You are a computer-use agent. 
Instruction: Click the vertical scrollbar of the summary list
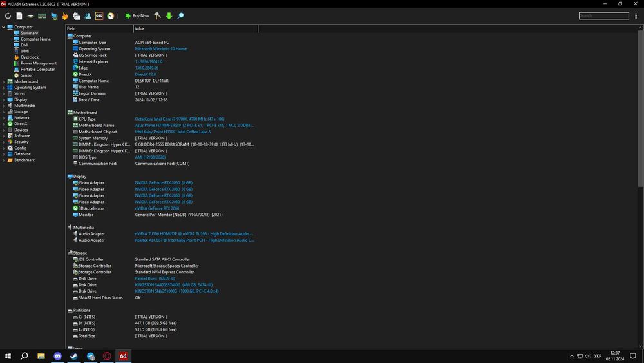click(x=640, y=107)
